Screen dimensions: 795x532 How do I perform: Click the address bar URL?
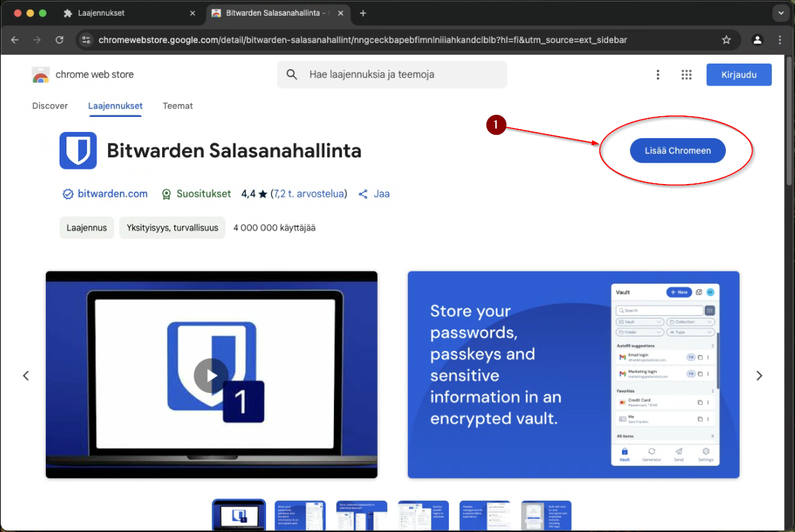point(363,40)
